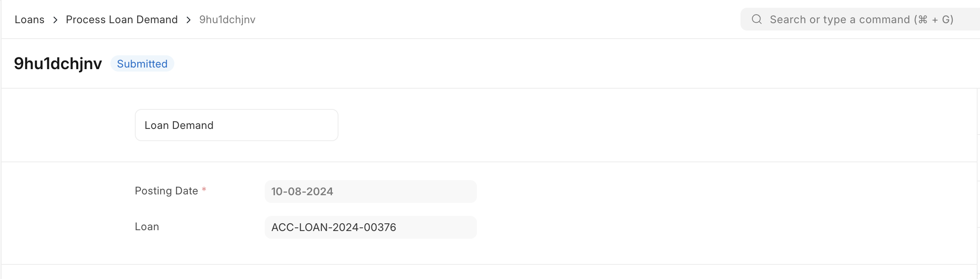Image resolution: width=980 pixels, height=279 pixels.
Task: Click the red asterisk beside Posting Date
Action: click(x=204, y=190)
